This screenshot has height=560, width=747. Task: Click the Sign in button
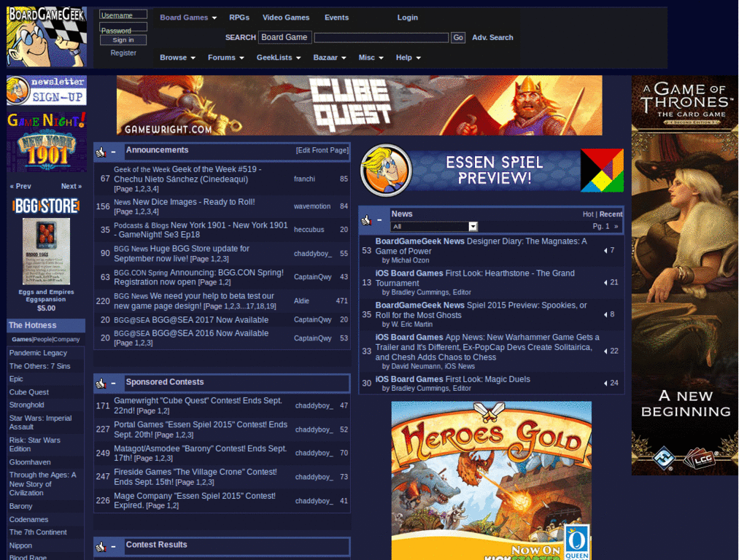123,40
